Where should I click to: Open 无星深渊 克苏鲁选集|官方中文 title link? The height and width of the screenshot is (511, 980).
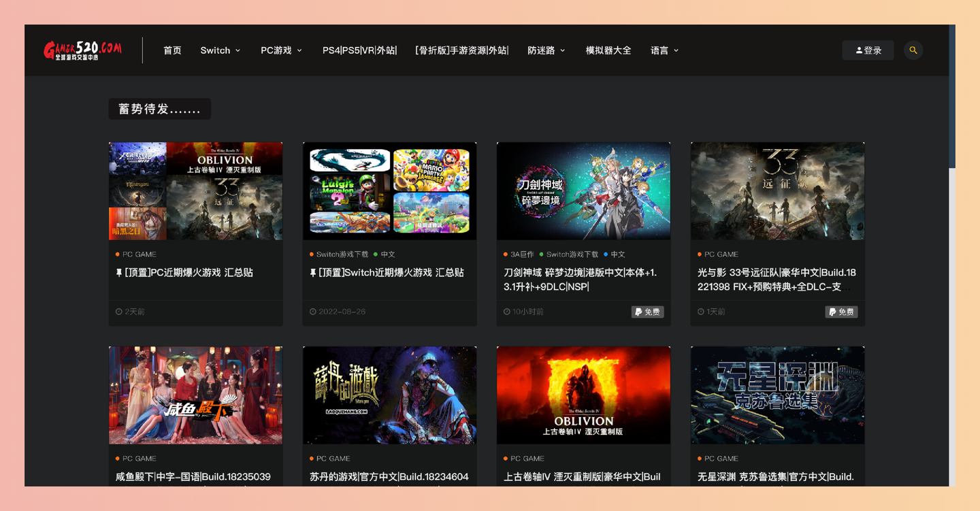pos(776,477)
